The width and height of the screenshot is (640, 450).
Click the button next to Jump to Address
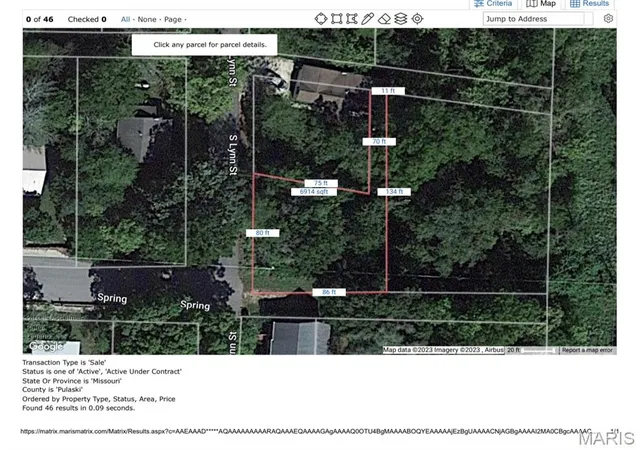[589, 19]
